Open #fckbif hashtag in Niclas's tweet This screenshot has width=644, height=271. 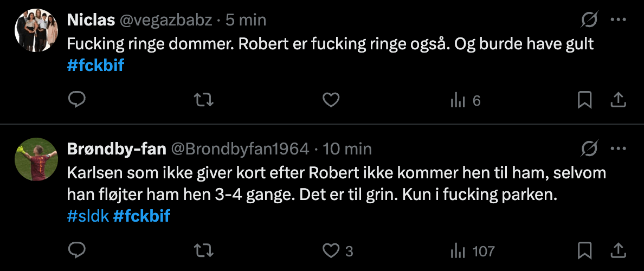(x=95, y=67)
